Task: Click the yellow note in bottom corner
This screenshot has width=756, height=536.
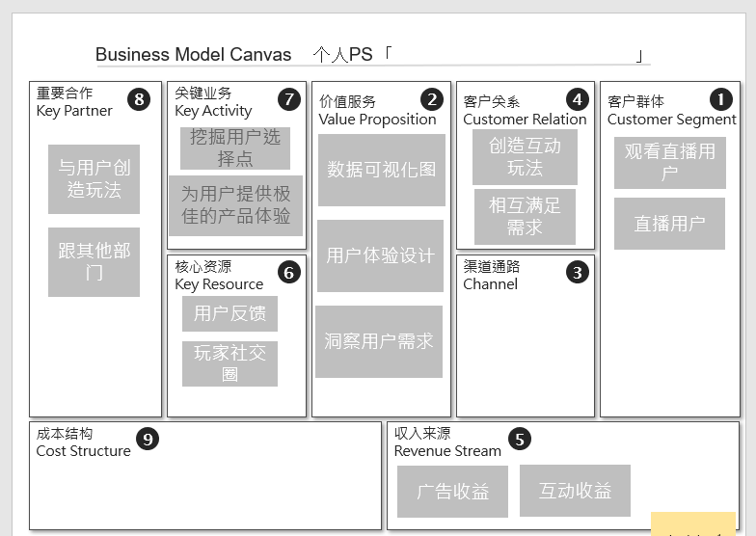Action: point(692,524)
